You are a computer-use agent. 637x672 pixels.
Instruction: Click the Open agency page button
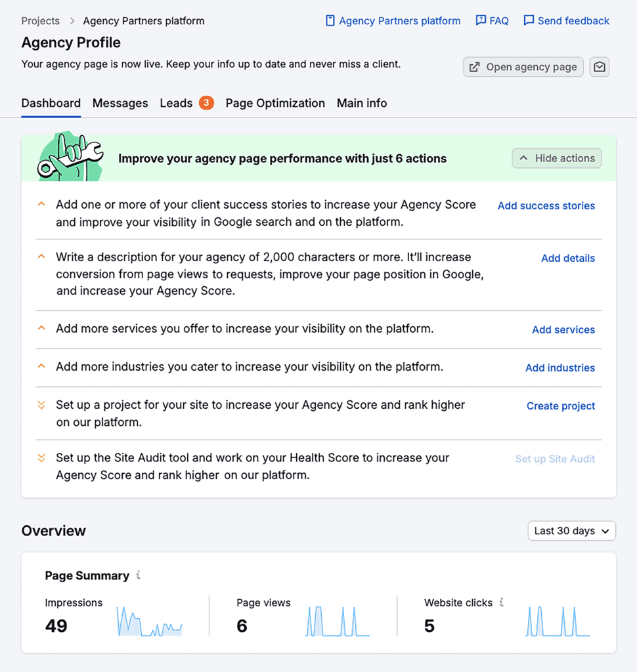coord(523,66)
